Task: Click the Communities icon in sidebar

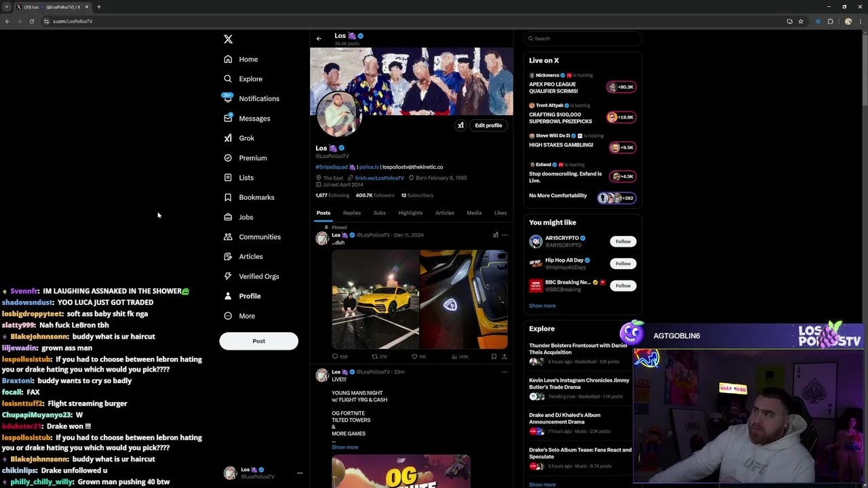Action: (228, 237)
